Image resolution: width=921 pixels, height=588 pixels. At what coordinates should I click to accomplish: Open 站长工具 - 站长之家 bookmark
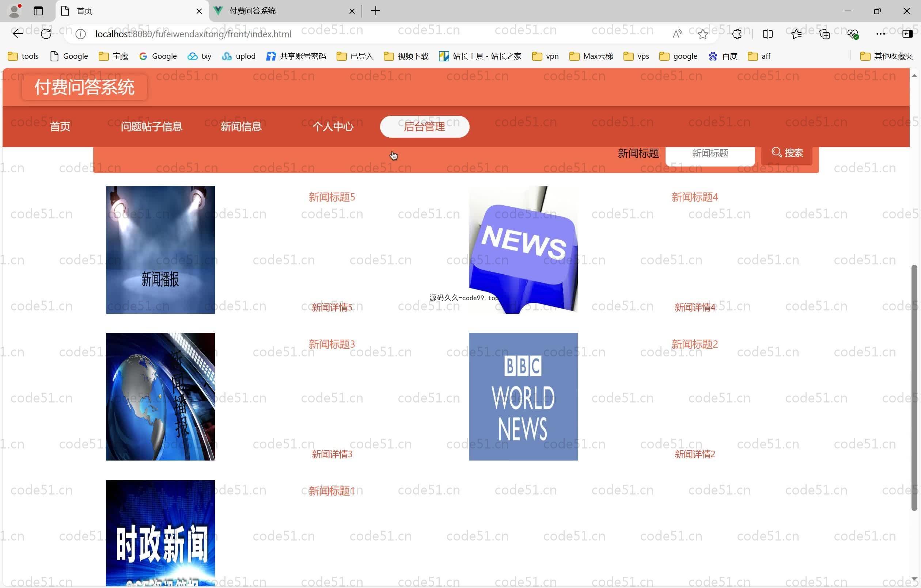[480, 56]
